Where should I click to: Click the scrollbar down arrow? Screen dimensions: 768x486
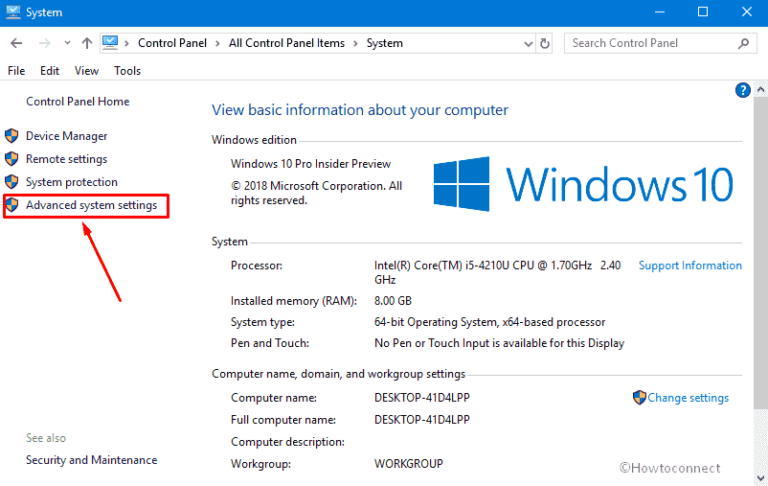[760, 478]
